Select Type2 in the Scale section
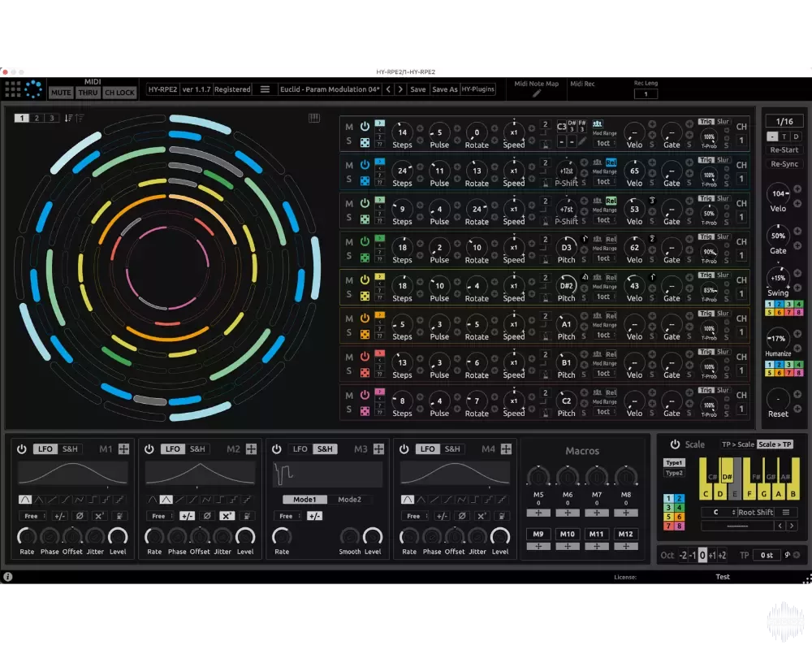 [x=674, y=473]
